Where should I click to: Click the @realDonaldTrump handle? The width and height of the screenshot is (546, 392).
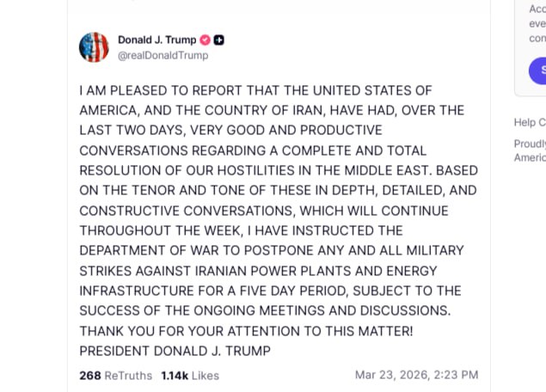coord(163,55)
